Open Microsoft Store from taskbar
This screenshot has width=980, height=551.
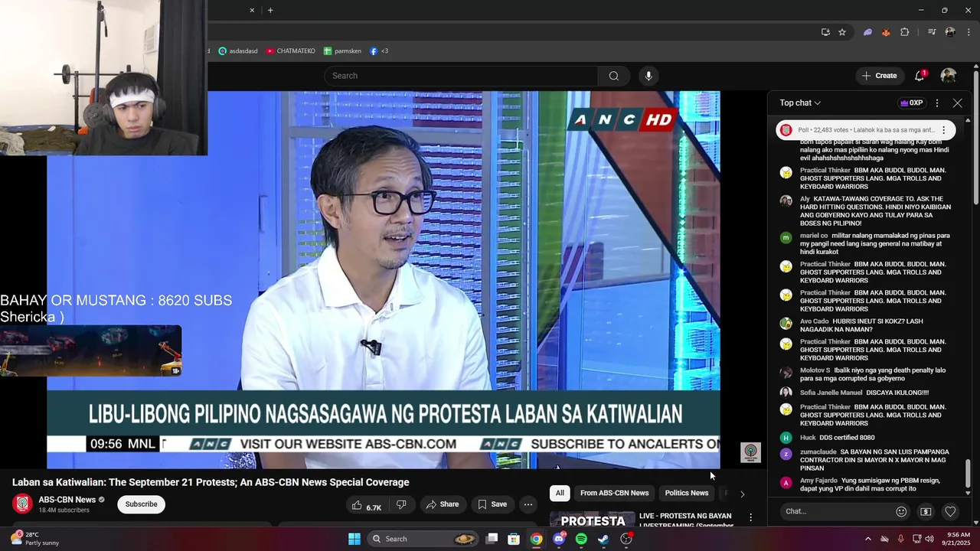coord(514,539)
